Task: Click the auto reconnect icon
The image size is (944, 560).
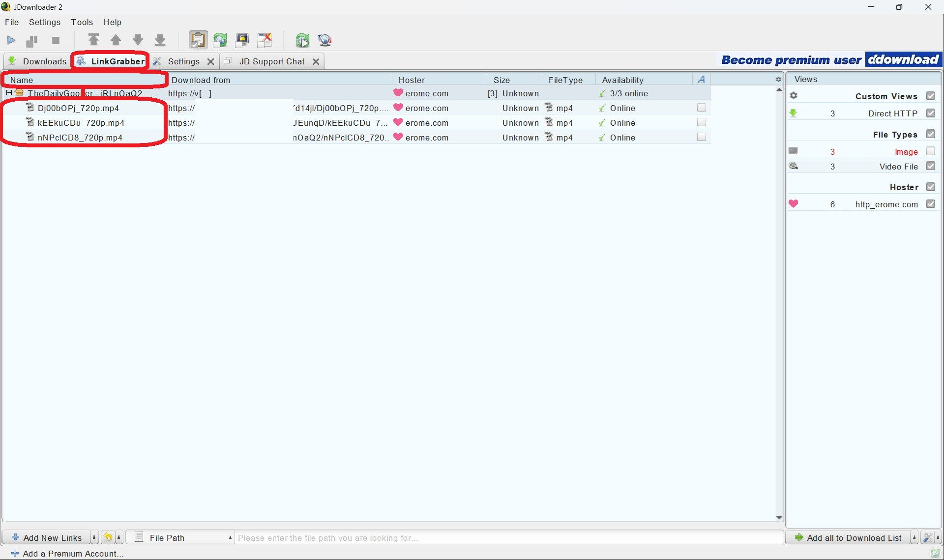Action: point(220,40)
